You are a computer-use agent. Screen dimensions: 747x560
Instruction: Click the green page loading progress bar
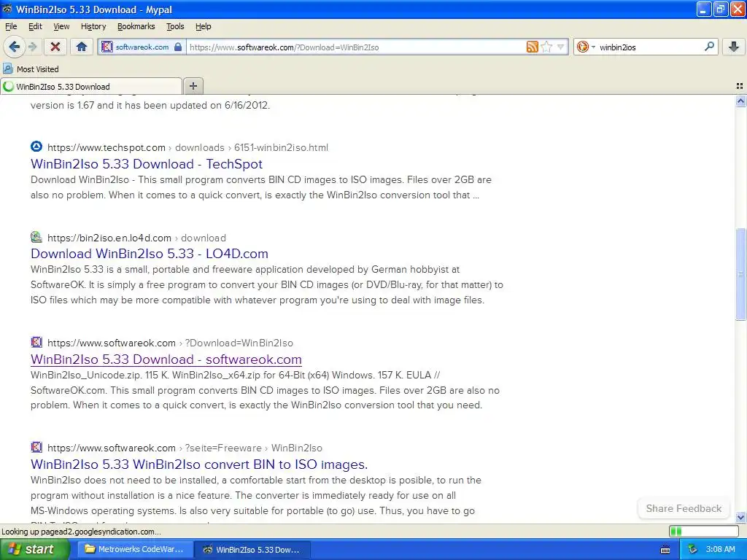click(x=704, y=531)
